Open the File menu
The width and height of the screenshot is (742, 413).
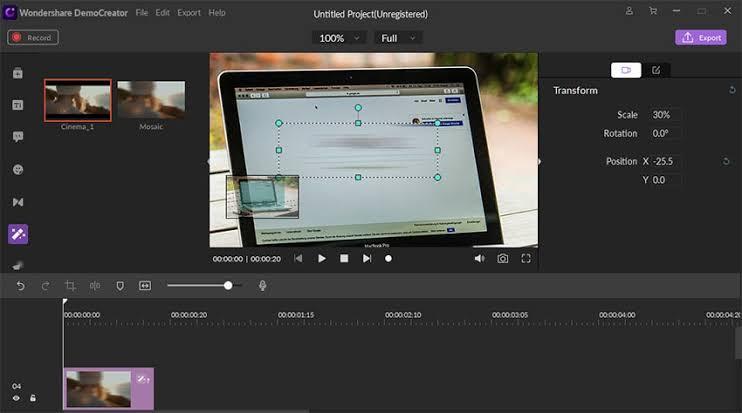click(x=141, y=13)
